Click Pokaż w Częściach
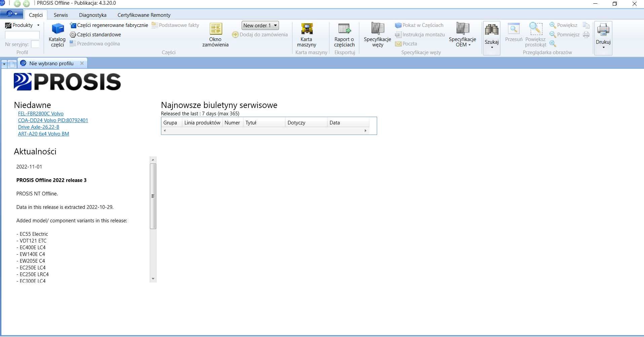Image resolution: width=644 pixels, height=337 pixels. click(x=419, y=25)
